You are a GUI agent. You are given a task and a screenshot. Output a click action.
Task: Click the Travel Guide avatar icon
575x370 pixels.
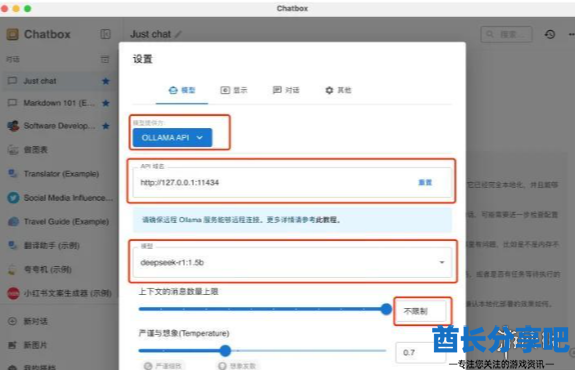tap(13, 221)
